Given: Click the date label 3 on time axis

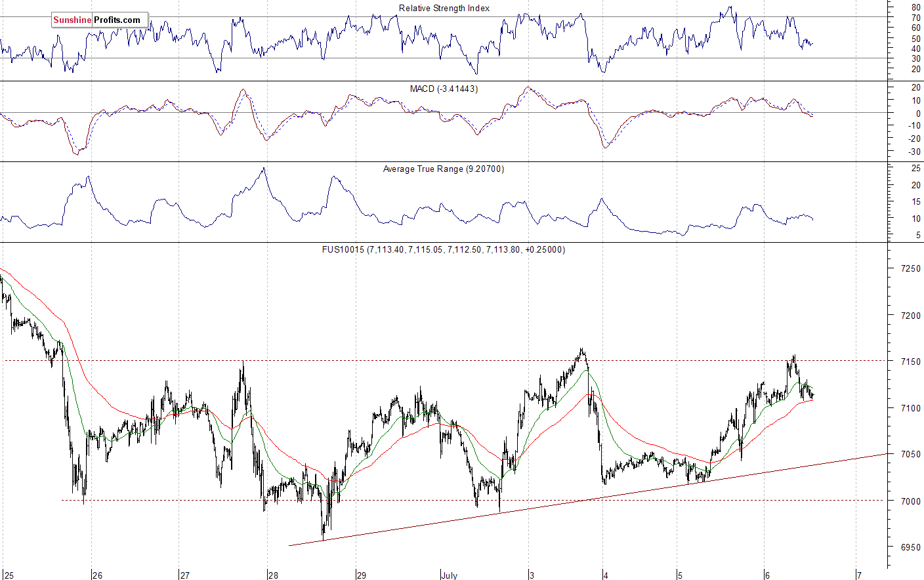Looking at the screenshot, I should click(532, 575).
